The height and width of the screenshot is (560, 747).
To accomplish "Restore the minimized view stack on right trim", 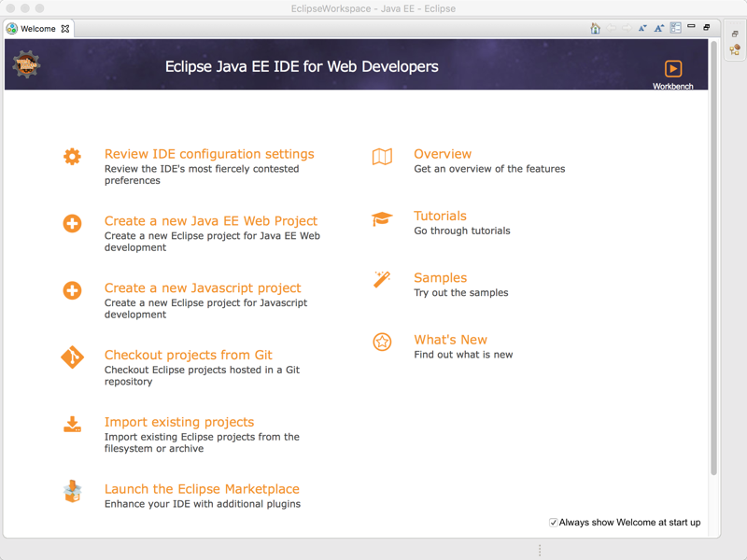I will 735,34.
